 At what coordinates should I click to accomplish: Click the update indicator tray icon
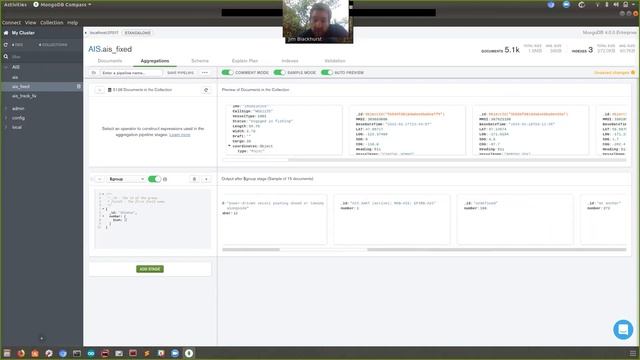pos(581,4)
